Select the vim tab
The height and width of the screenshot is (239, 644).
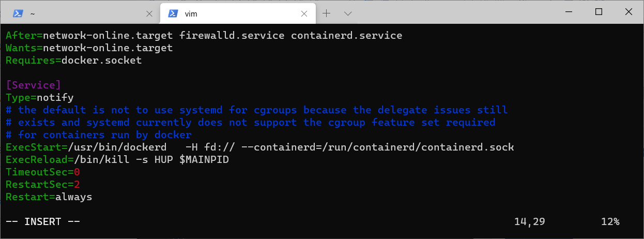point(233,13)
